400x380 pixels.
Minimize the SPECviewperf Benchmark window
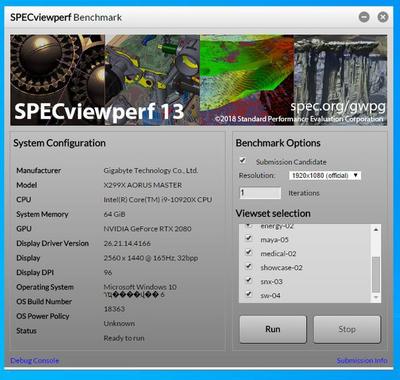(364, 17)
